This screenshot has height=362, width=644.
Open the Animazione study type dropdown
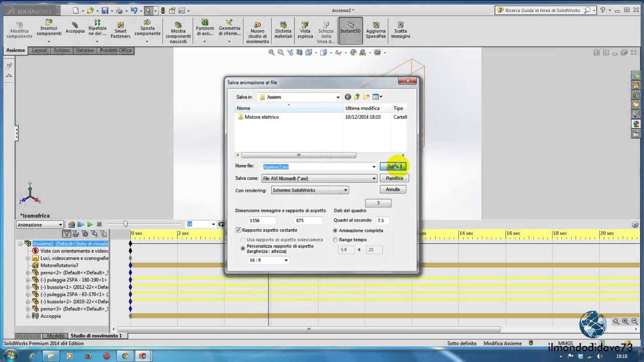click(x=40, y=225)
